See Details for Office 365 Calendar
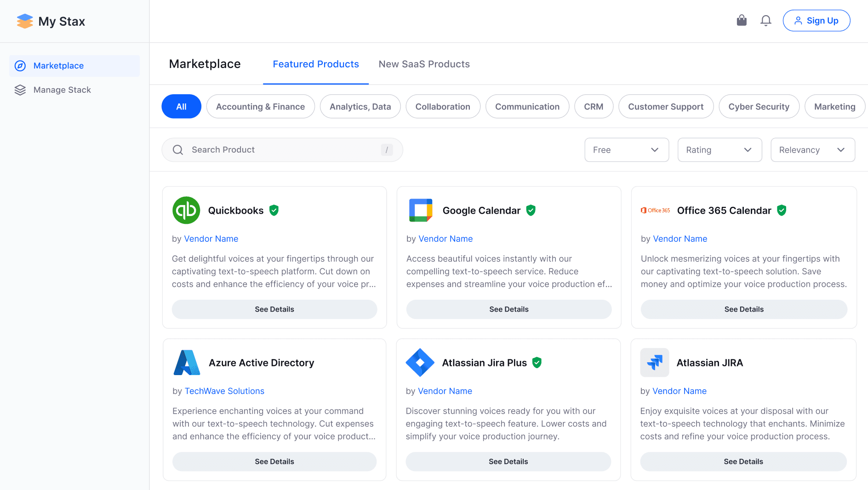This screenshot has width=868, height=490. 744,309
